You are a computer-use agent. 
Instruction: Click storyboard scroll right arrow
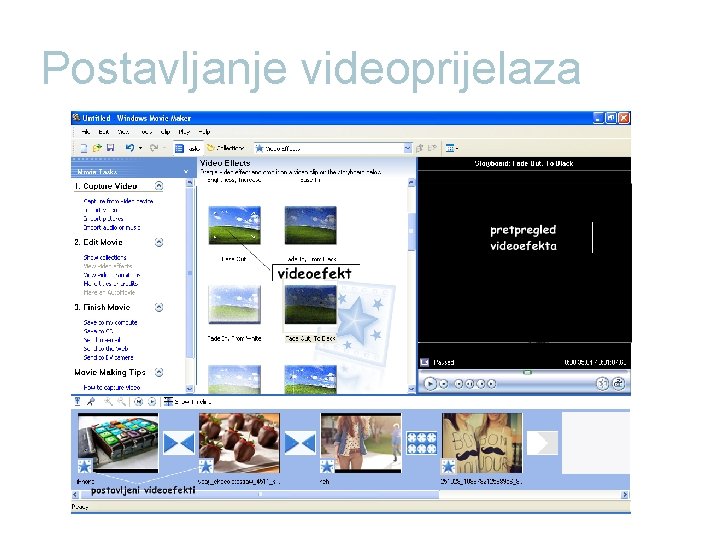[x=624, y=495]
